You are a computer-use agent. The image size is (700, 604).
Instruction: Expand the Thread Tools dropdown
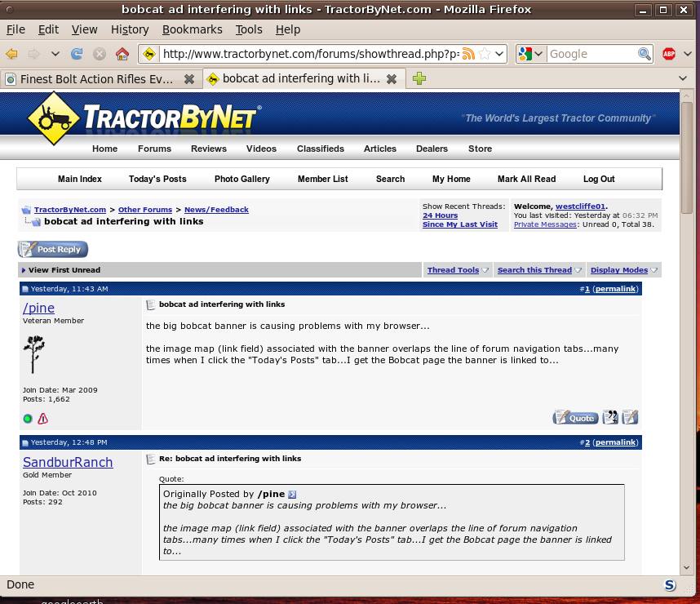pos(458,270)
